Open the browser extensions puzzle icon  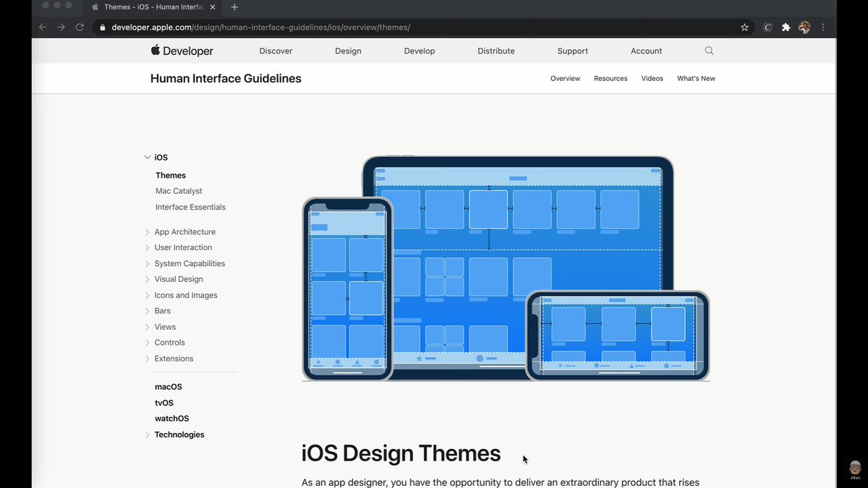click(x=786, y=27)
